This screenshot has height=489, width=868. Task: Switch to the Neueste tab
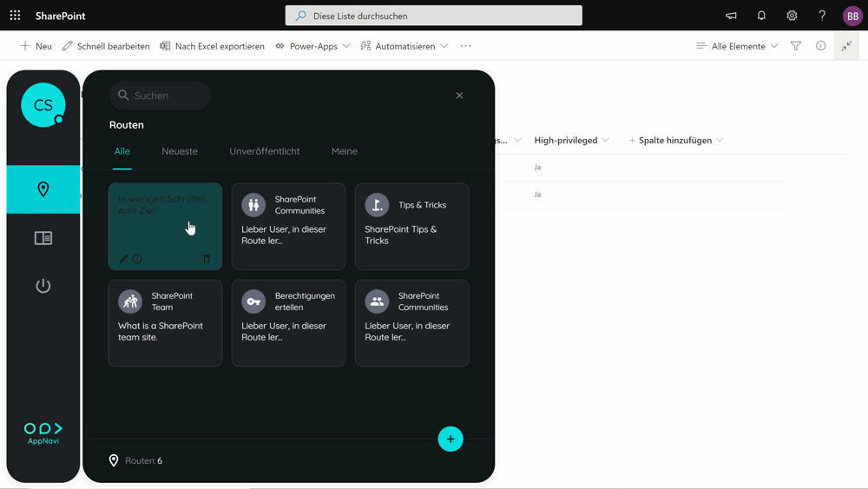click(180, 151)
